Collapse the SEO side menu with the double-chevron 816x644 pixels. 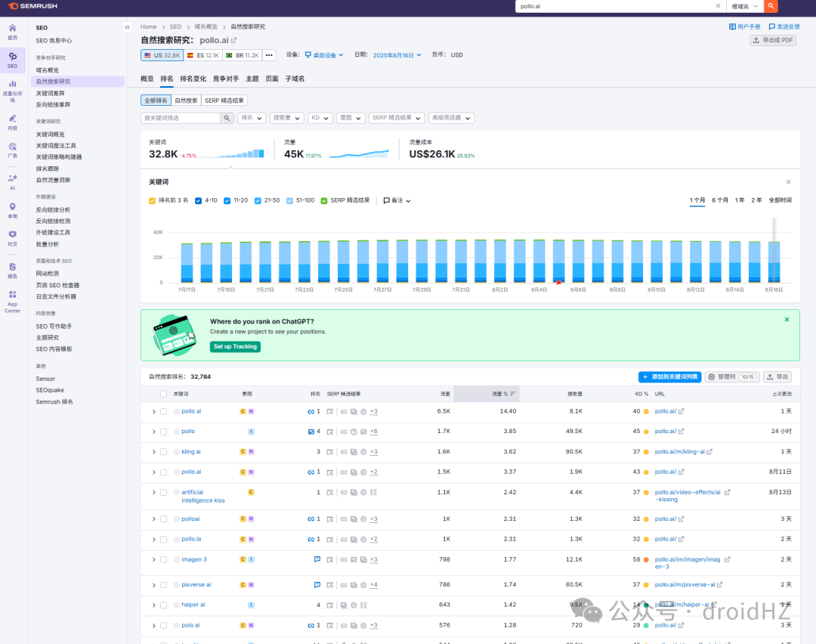(x=127, y=28)
